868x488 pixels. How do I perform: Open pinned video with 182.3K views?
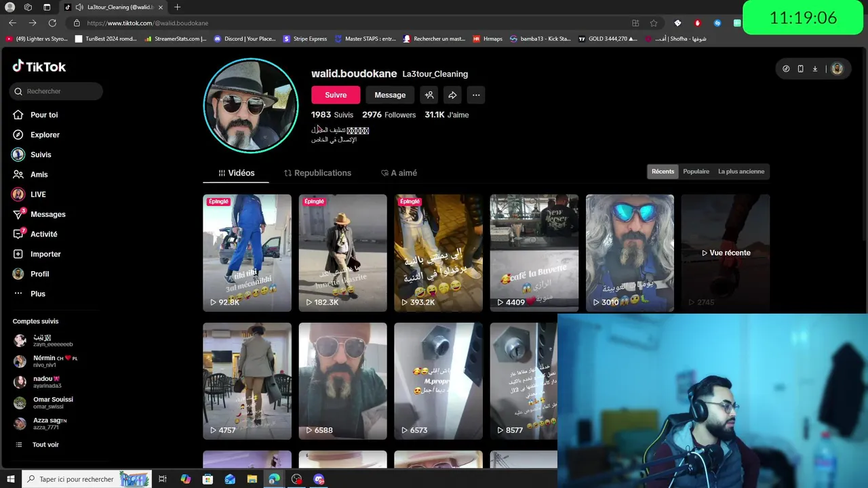[x=342, y=253]
